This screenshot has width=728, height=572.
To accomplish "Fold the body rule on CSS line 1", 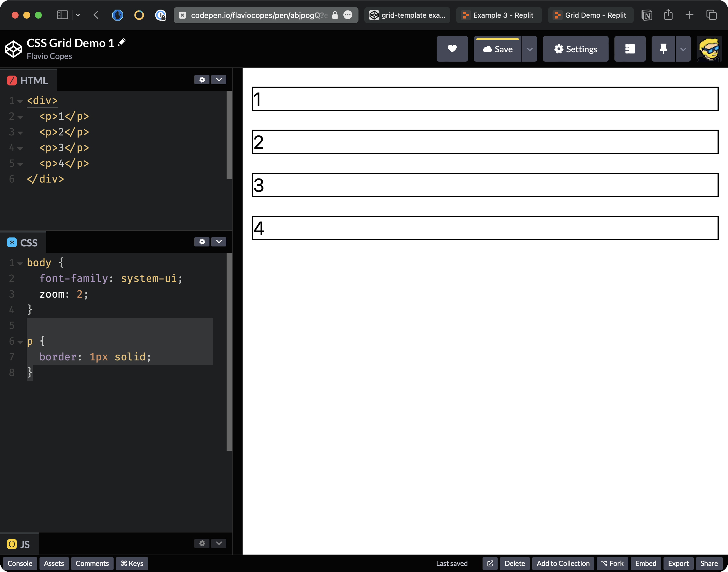I will [20, 264].
